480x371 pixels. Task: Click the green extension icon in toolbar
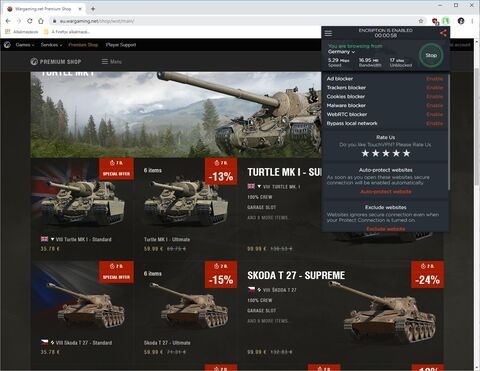(x=446, y=21)
